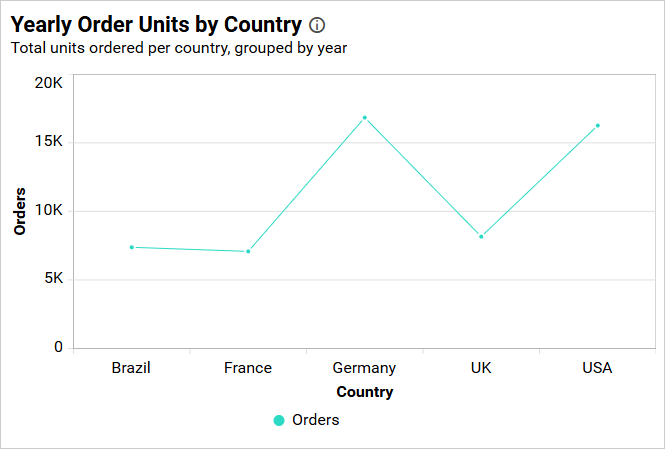Click the UK x-axis label
Screen dimensions: 665x449
coord(481,368)
